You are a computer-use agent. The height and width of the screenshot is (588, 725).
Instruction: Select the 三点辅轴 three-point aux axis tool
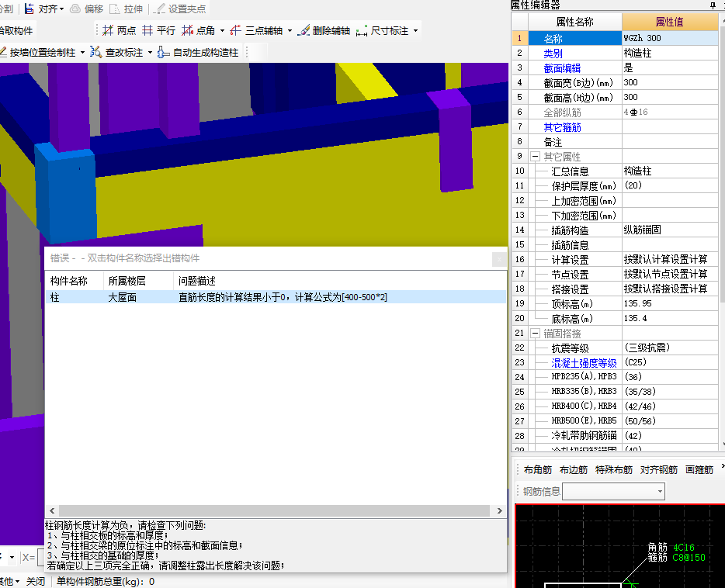256,30
